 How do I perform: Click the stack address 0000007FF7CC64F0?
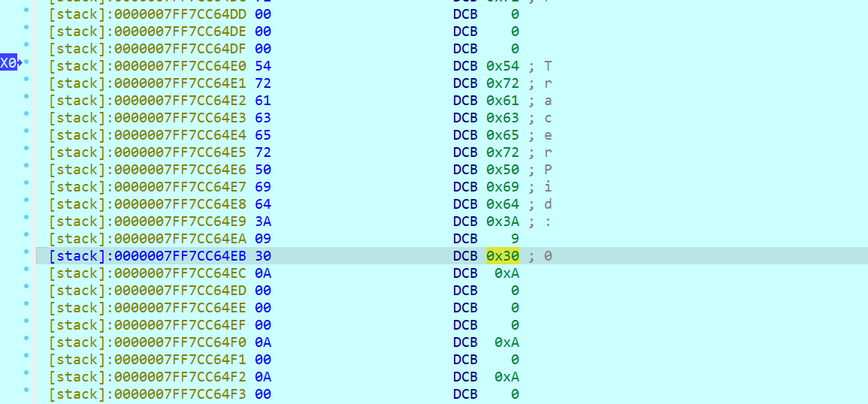[148, 342]
